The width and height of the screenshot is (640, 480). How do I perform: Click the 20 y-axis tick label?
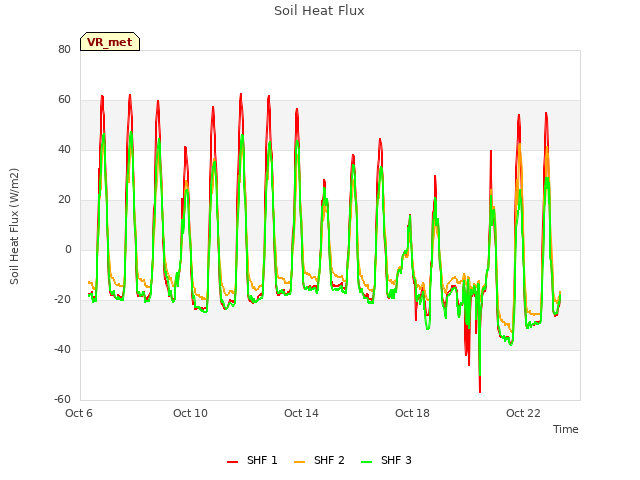pyautogui.click(x=64, y=200)
